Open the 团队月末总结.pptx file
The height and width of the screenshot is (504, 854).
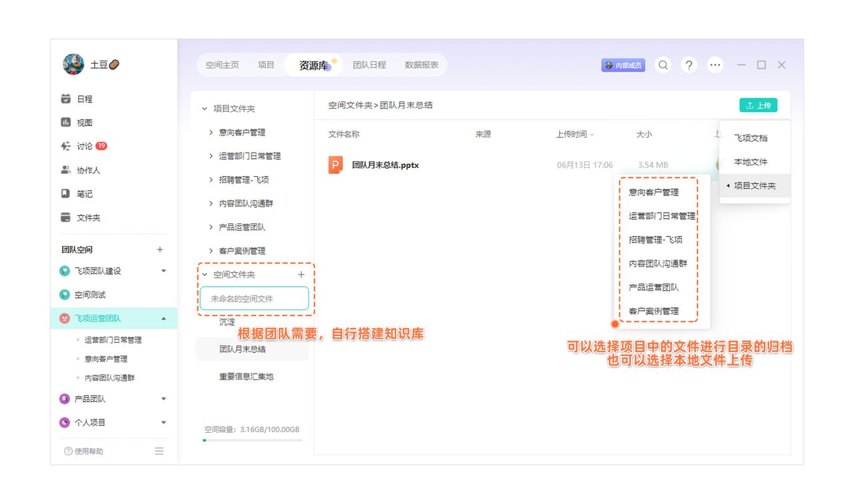[386, 165]
